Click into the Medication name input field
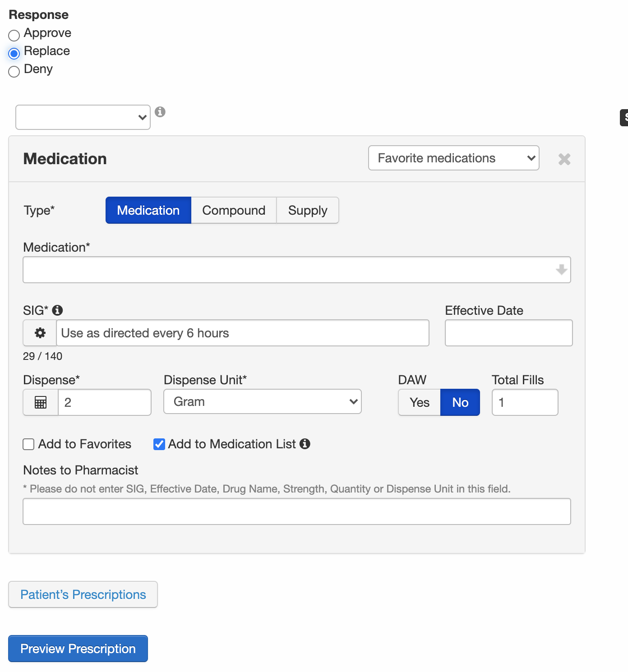This screenshot has width=628, height=672. [297, 270]
